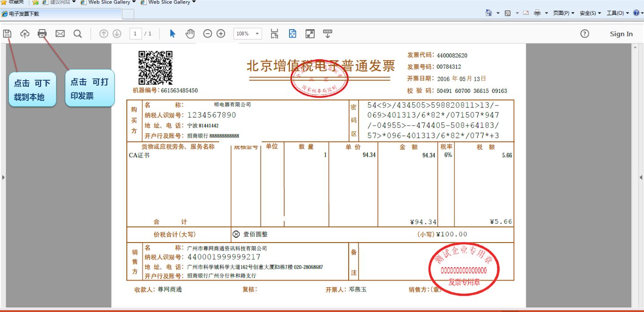Screen dimensions: 644x312
Task: Open the magnifier search tool
Action: (x=78, y=34)
